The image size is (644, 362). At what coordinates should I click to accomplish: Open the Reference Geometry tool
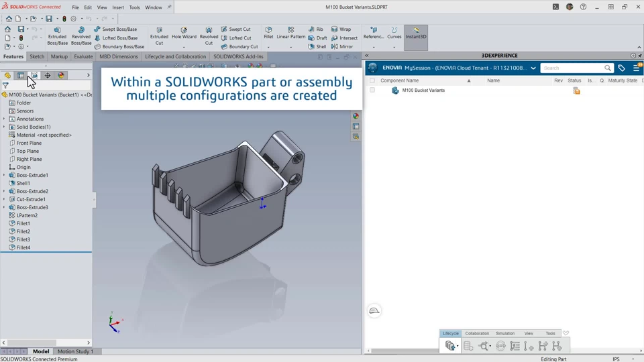[374, 33]
